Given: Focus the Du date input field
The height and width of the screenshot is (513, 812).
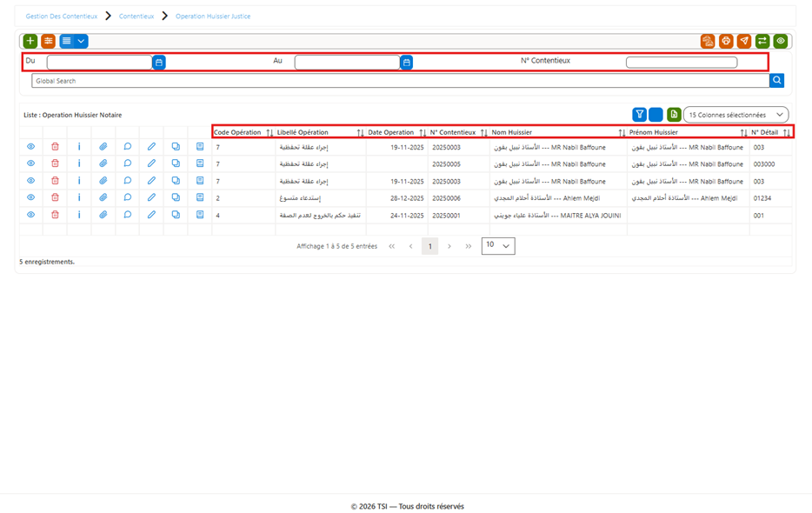Looking at the screenshot, I should pos(99,63).
